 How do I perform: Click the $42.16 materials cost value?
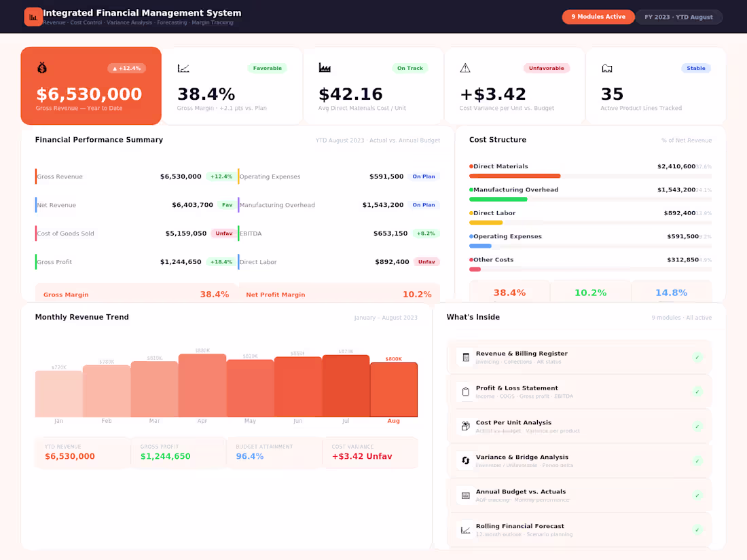point(350,94)
